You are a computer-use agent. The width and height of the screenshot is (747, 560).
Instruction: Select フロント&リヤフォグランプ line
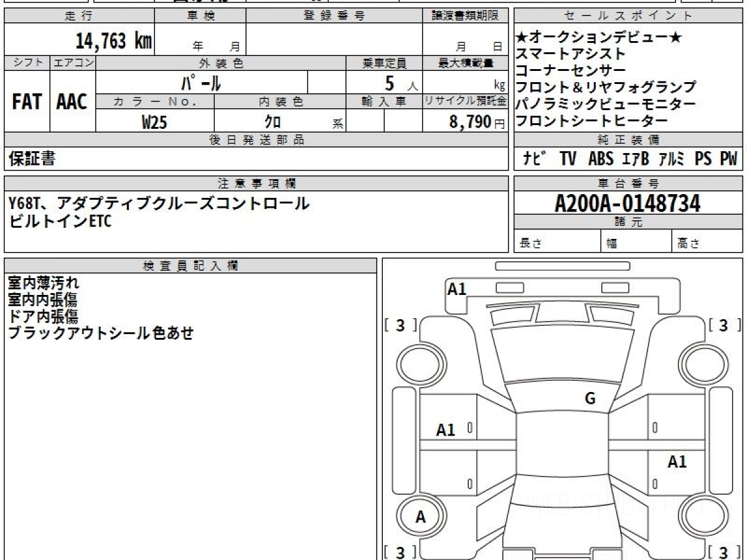click(x=606, y=87)
